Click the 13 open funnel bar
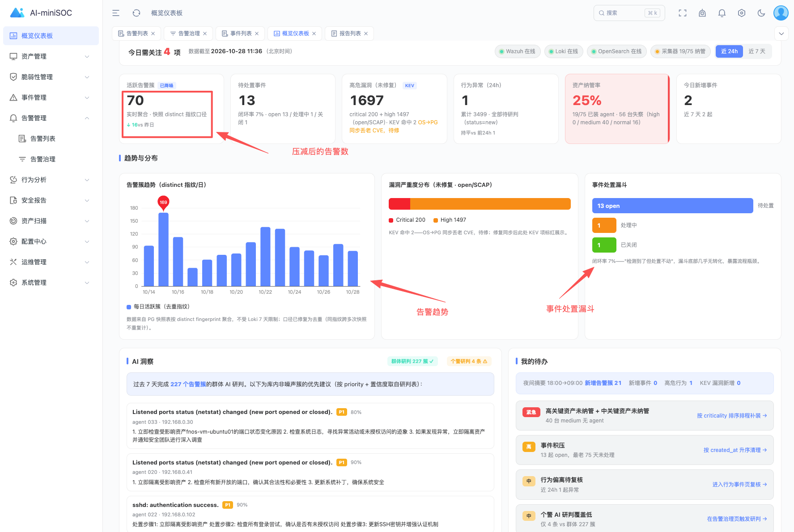This screenshot has height=532, width=794. click(672, 206)
